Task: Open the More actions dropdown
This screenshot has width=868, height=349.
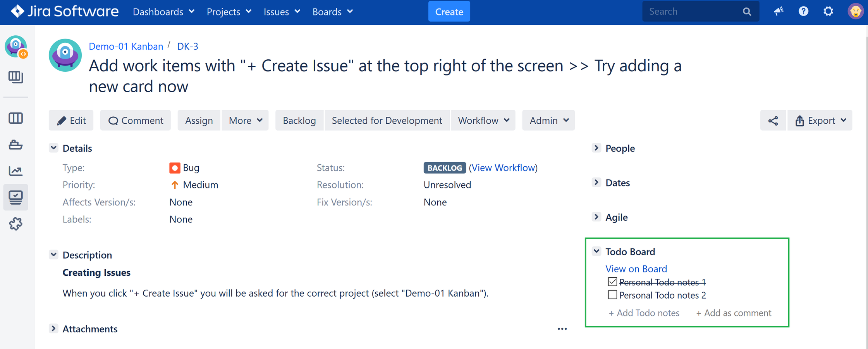Action: coord(245,121)
